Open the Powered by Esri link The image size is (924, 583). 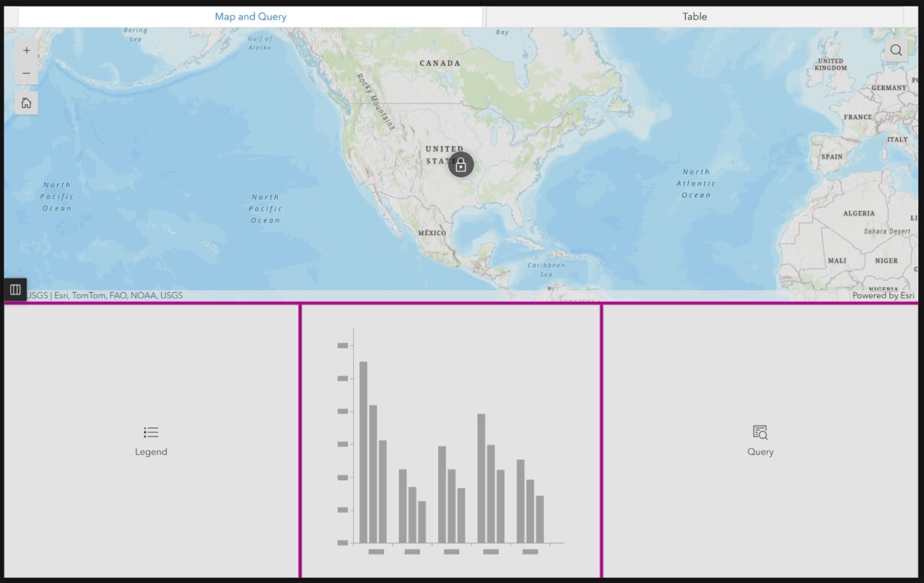pyautogui.click(x=883, y=295)
